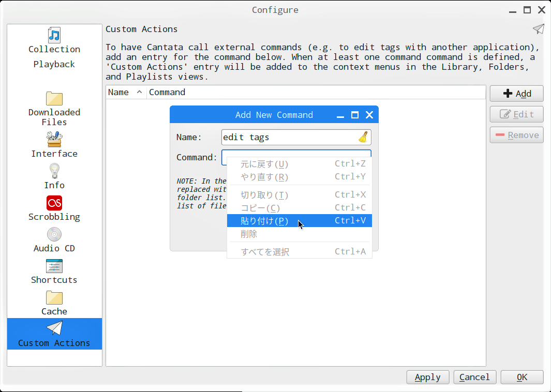Select the Downloaded Files folder icon
This screenshot has width=551, height=392.
tap(54, 98)
